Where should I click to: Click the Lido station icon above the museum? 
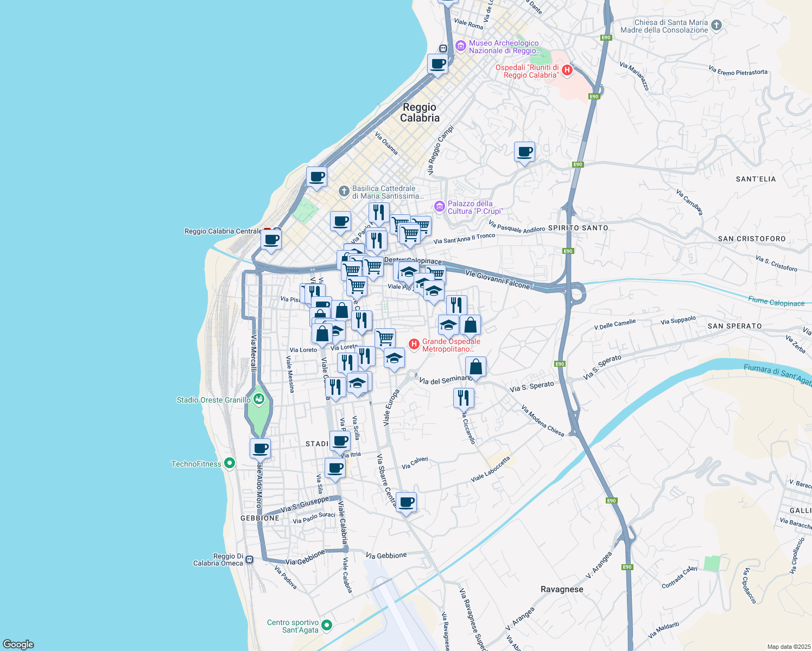pos(443,48)
